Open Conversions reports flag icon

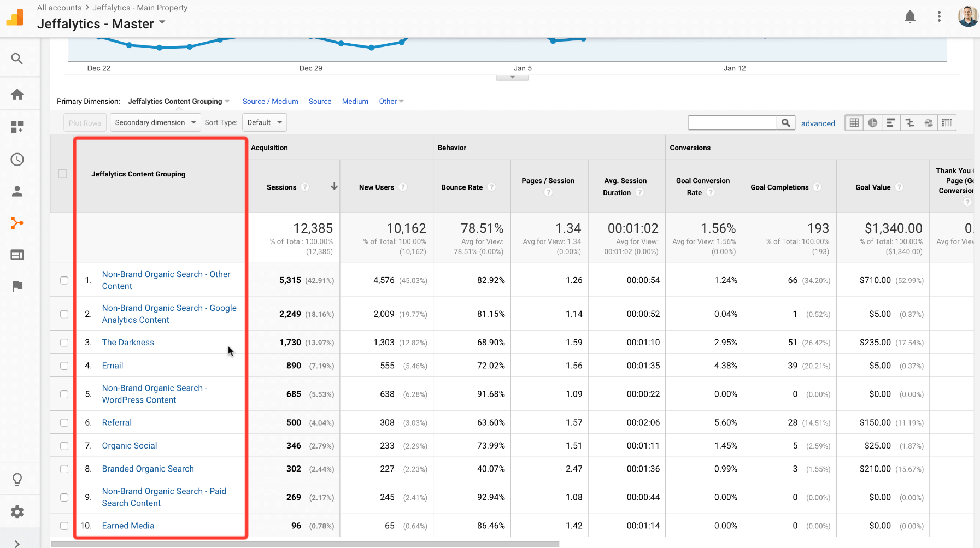coord(17,286)
